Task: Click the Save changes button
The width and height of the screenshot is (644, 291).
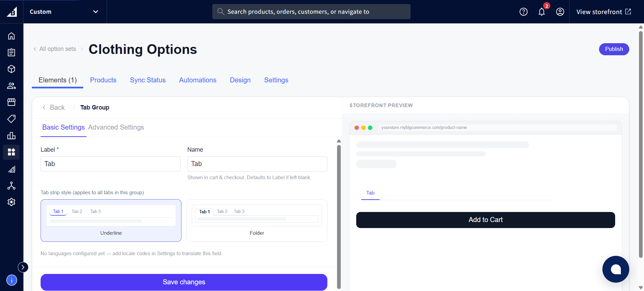Action: 184,282
